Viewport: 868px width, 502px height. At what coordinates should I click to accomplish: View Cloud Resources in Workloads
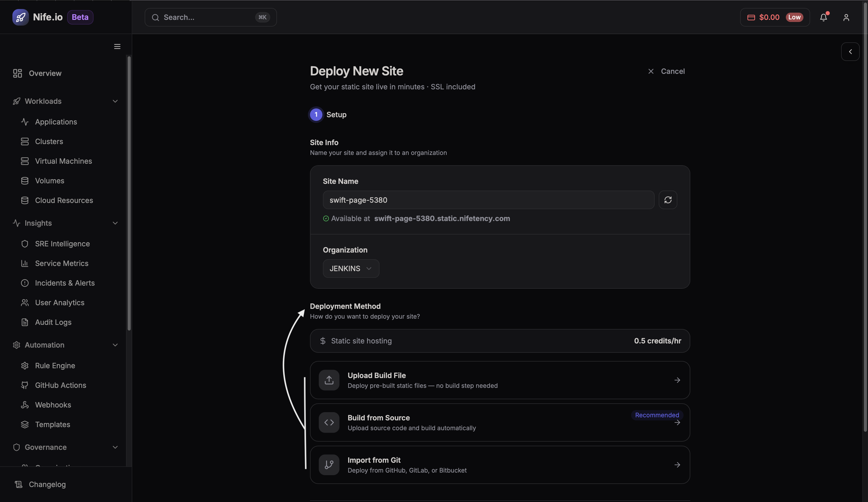64,200
